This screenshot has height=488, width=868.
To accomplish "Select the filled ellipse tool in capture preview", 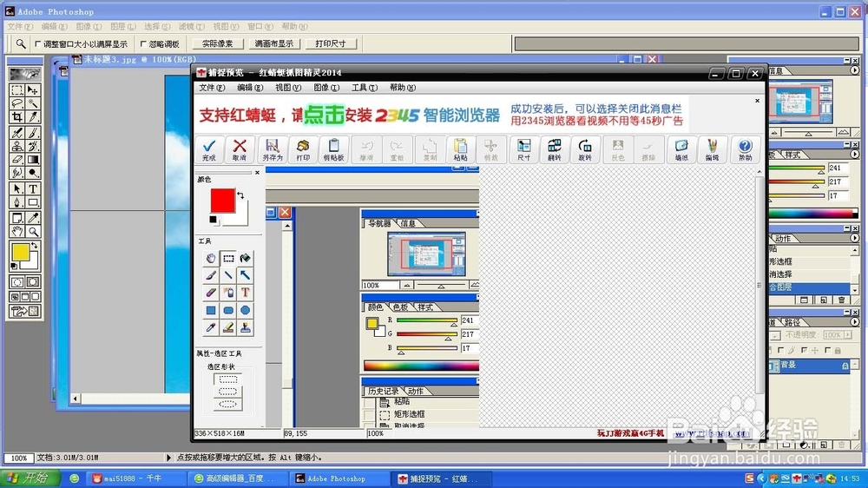I will click(x=246, y=310).
